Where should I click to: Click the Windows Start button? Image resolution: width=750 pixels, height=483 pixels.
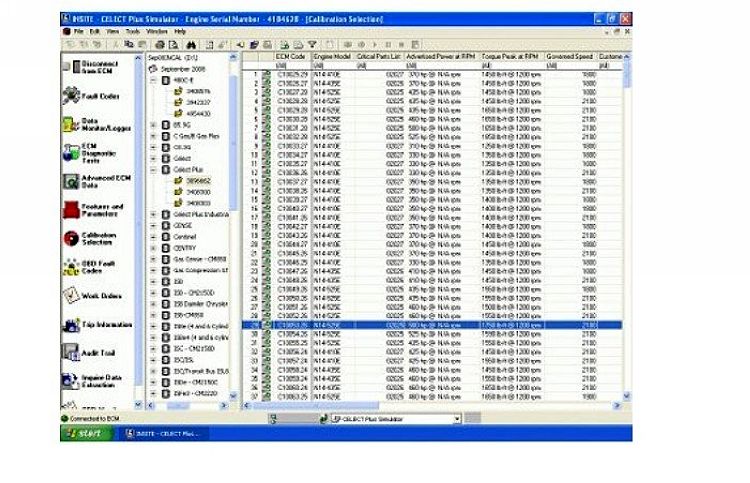point(86,433)
